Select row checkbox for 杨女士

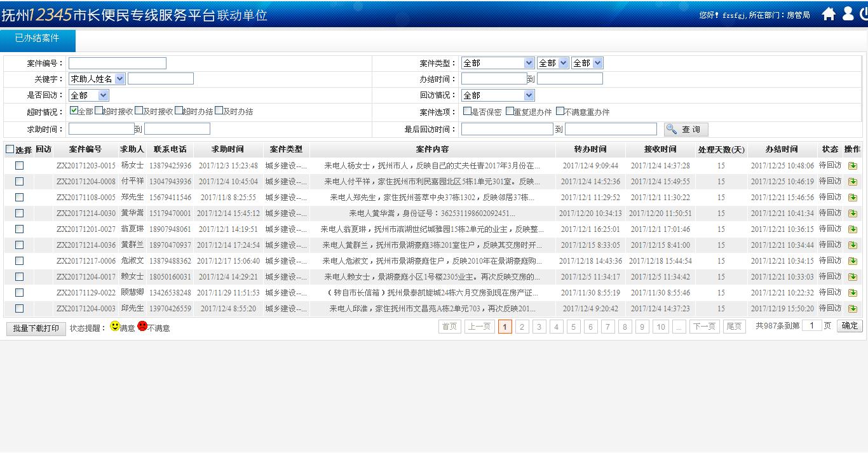(20, 165)
